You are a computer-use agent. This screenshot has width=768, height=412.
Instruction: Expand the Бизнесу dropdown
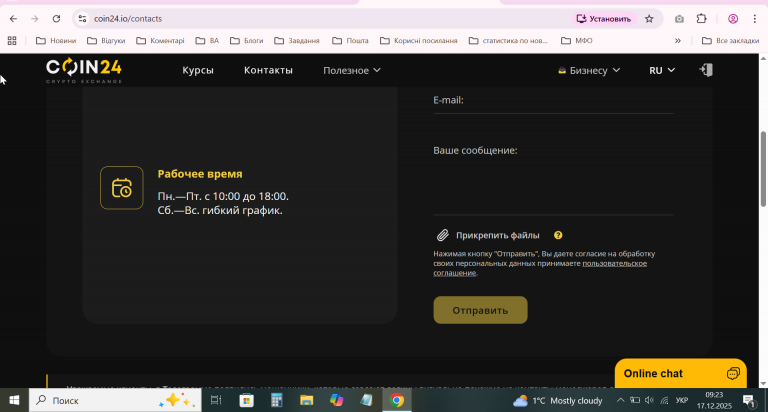[x=589, y=71]
